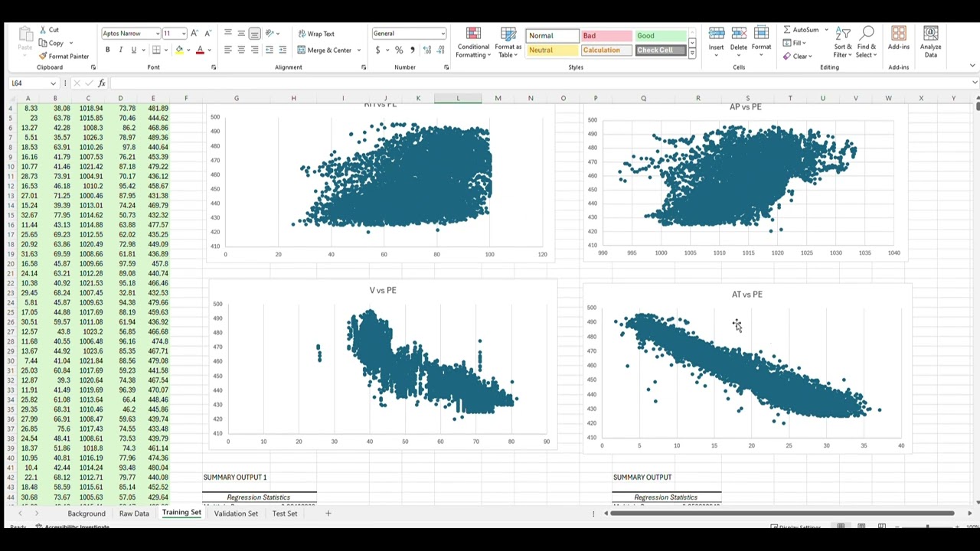Screen dimensions: 980x551
Task: Expand the formula bar chevron
Action: click(974, 83)
